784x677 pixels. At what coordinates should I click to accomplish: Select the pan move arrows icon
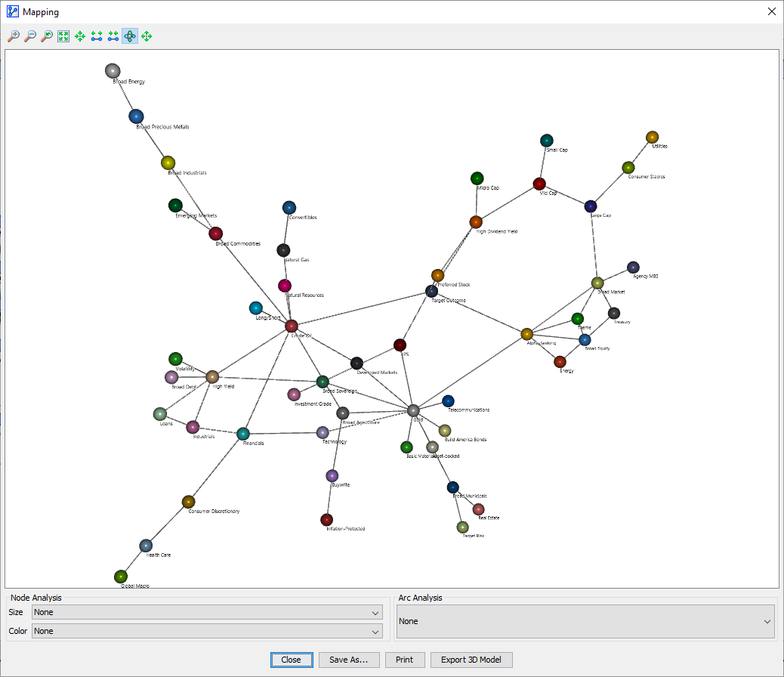point(147,36)
